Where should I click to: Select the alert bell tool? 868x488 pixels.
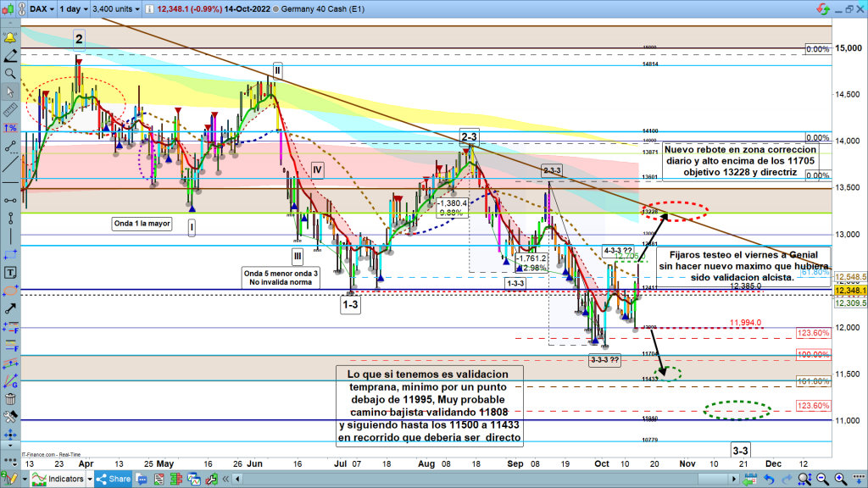pos(10,39)
